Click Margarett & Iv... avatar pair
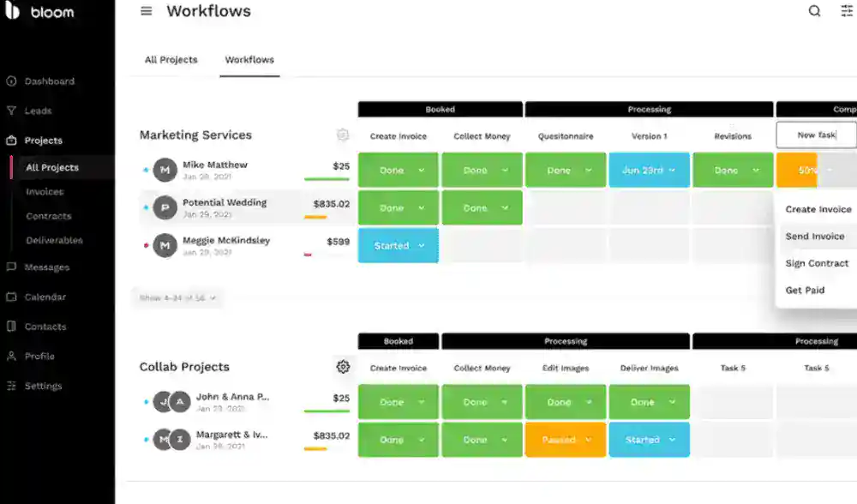 171,440
